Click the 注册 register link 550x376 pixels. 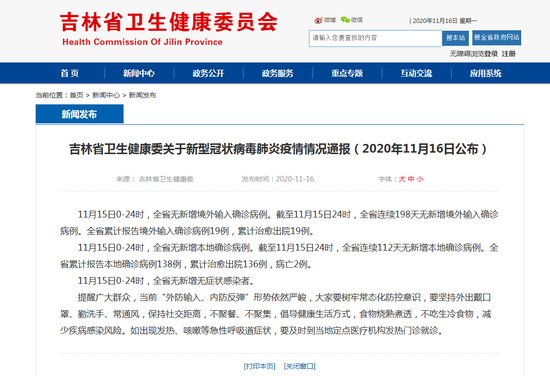(509, 54)
